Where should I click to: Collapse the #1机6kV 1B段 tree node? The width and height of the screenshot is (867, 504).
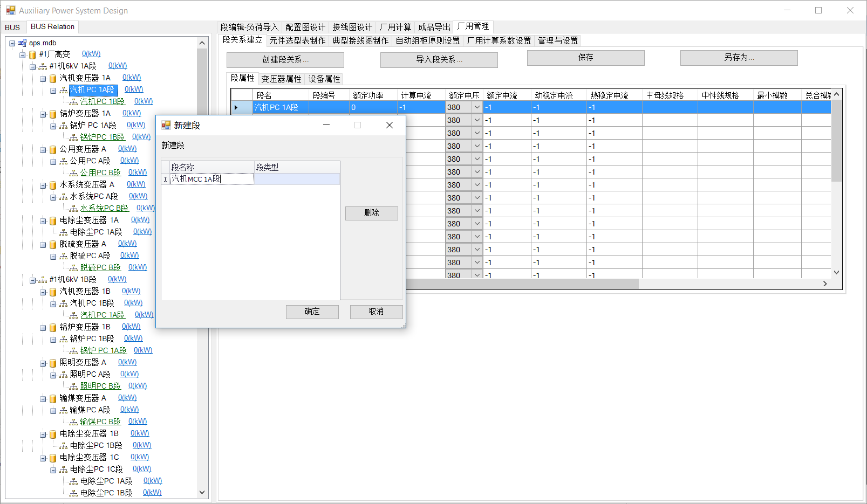pos(32,280)
